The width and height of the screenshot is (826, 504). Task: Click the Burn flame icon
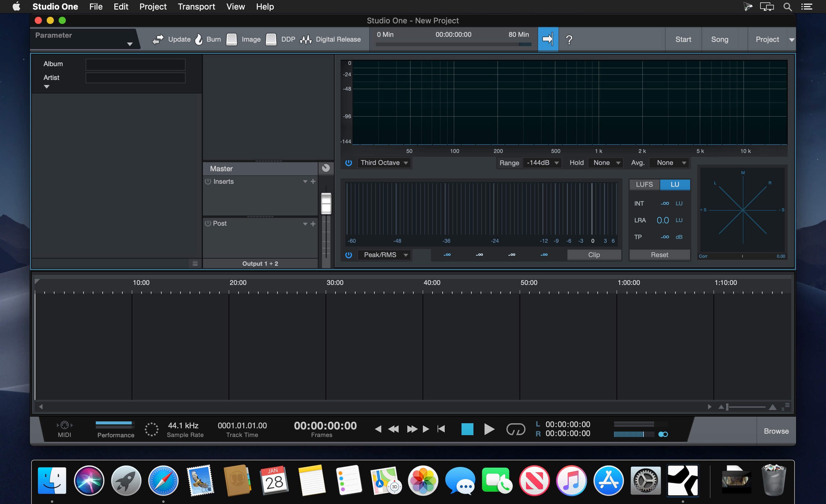coord(199,39)
